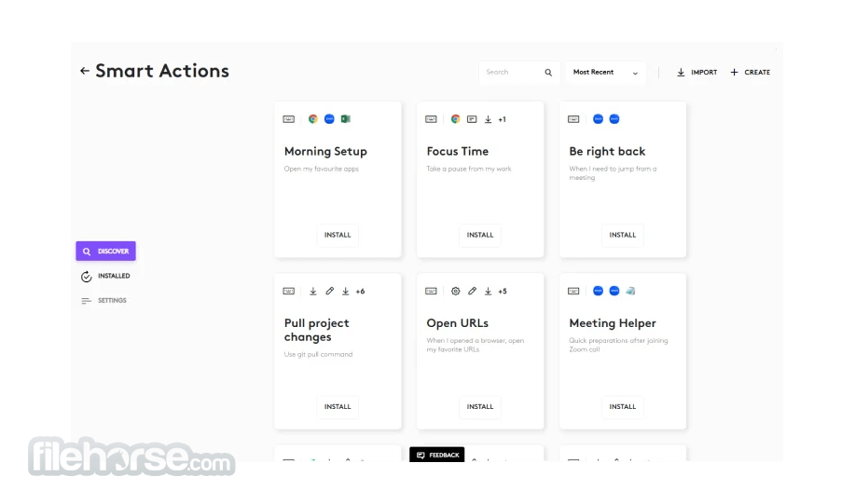Image resolution: width=855 pixels, height=504 pixels.
Task: Click the window icon on Focus Time card
Action: click(x=472, y=119)
